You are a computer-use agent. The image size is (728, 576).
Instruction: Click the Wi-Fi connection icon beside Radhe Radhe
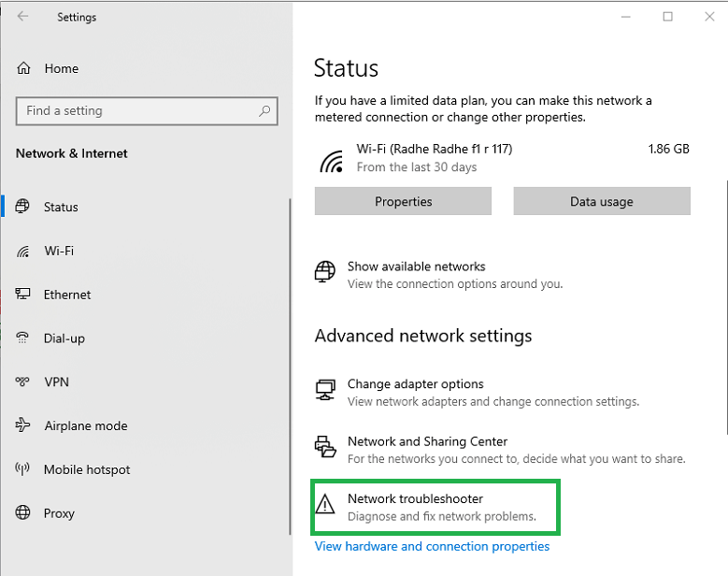coord(332,161)
